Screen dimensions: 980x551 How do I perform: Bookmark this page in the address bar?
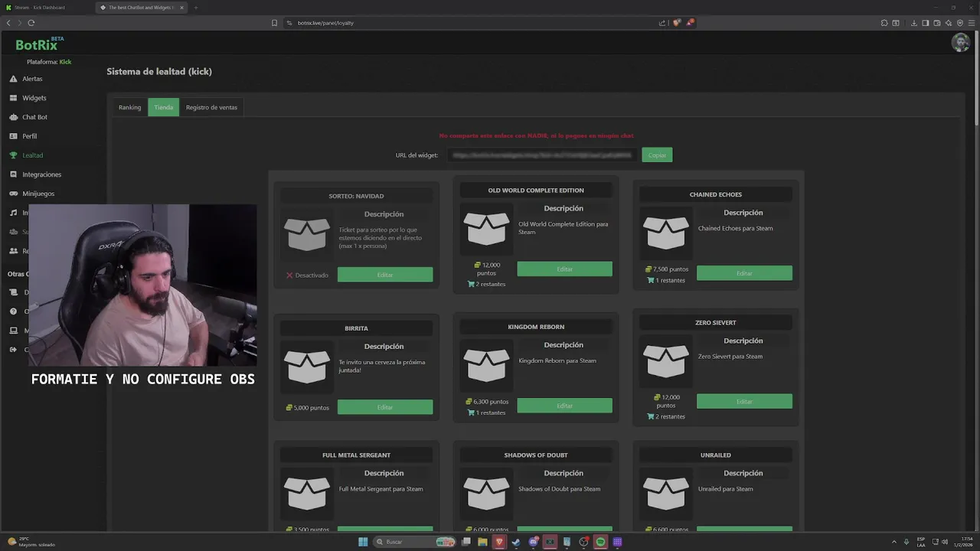point(274,23)
